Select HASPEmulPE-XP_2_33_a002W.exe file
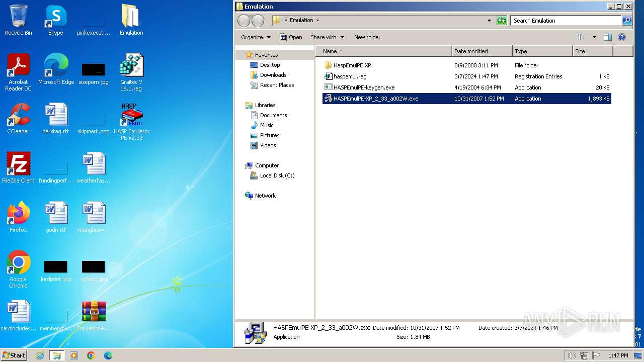 click(x=467, y=99)
